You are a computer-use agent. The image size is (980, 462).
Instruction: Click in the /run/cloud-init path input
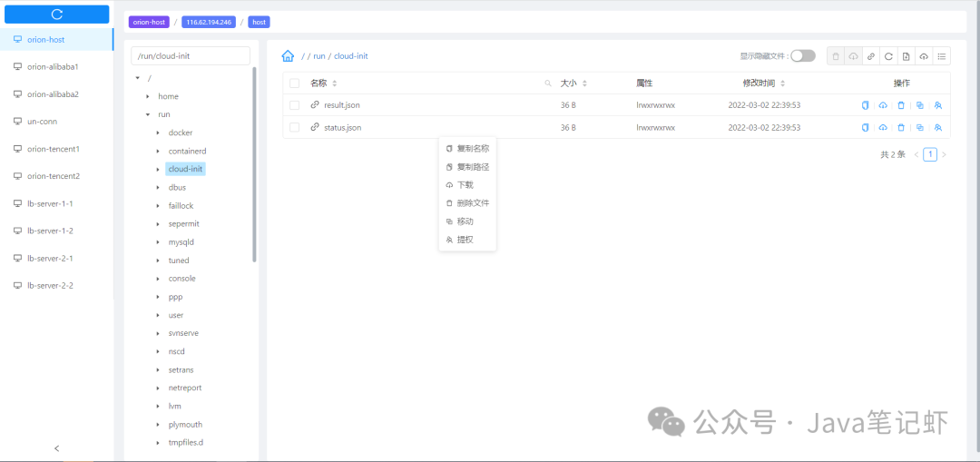click(x=191, y=55)
